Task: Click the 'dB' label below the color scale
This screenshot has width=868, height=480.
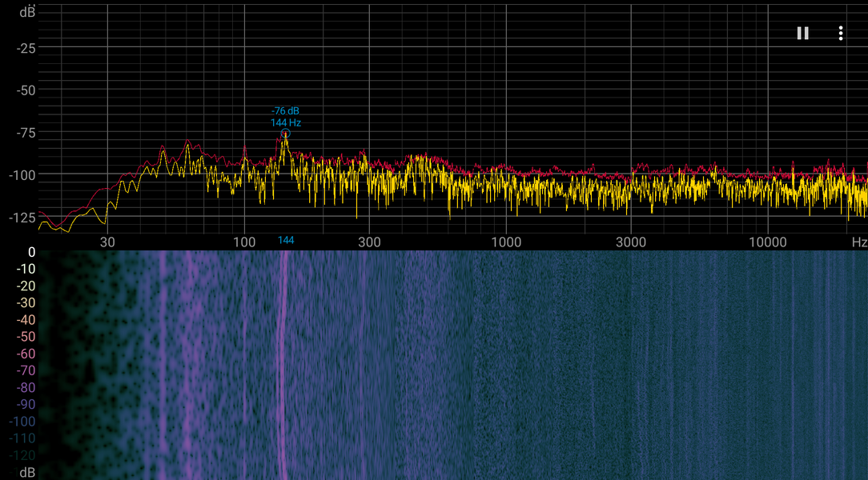Action: click(27, 472)
